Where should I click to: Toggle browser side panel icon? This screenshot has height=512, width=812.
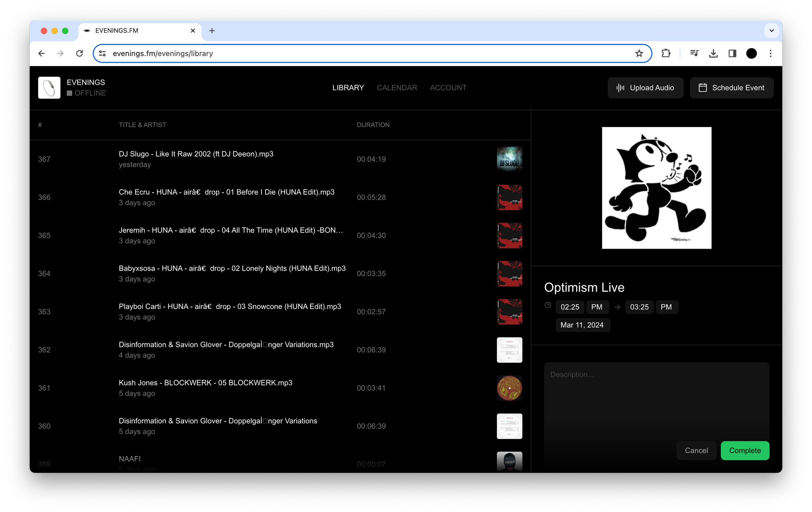pos(732,54)
